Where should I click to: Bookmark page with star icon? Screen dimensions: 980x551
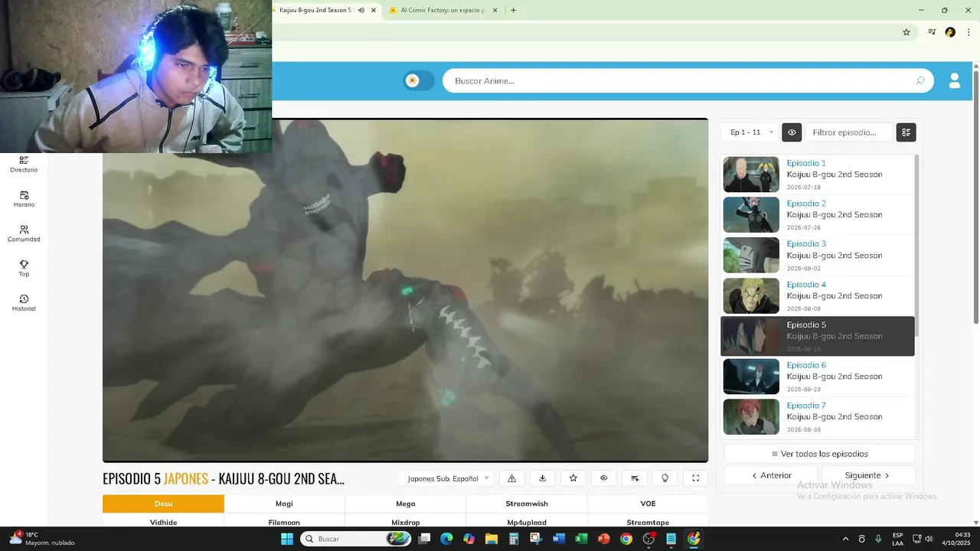point(906,32)
